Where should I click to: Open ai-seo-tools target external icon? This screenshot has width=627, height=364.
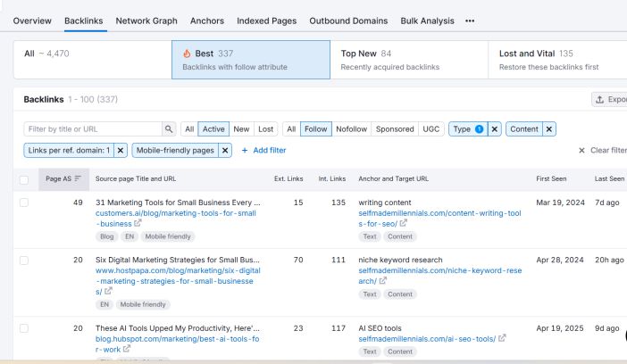[502, 338]
